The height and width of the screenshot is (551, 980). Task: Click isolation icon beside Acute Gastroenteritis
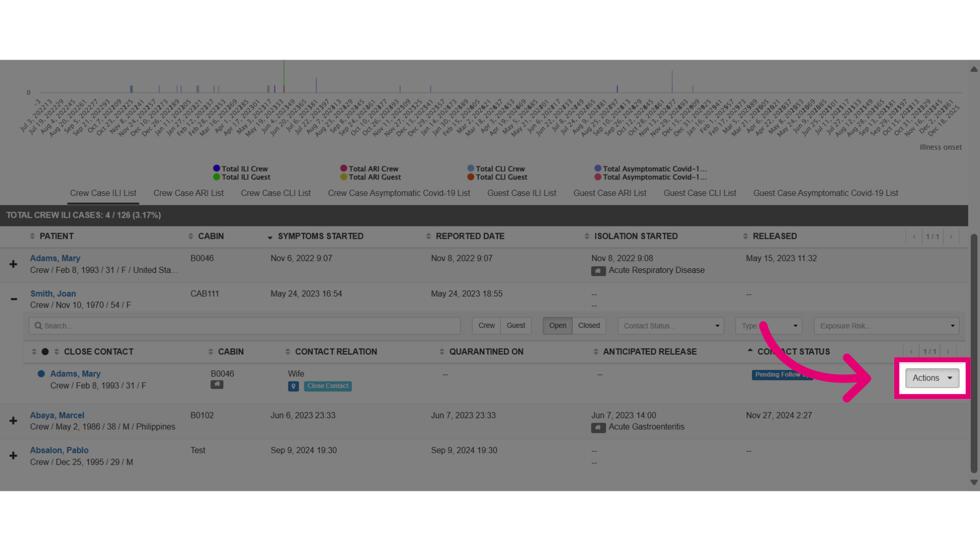click(x=598, y=428)
